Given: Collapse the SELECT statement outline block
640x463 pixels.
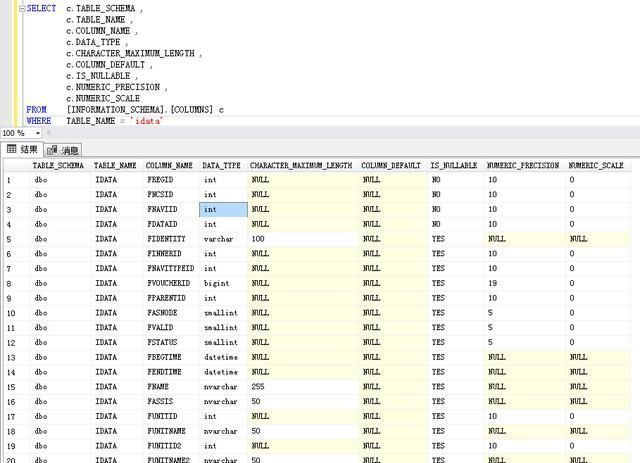Looking at the screenshot, I should click(20, 8).
